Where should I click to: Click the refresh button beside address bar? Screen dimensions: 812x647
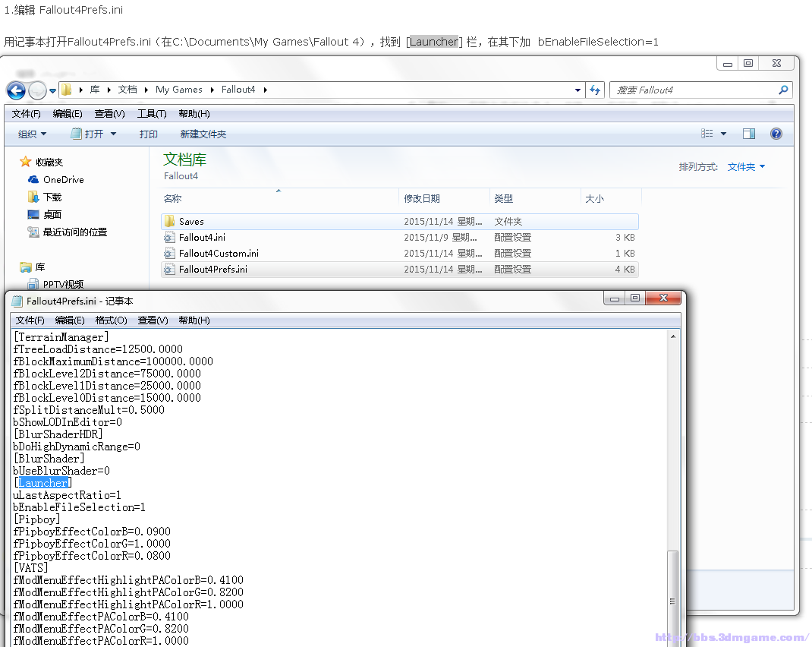click(596, 90)
